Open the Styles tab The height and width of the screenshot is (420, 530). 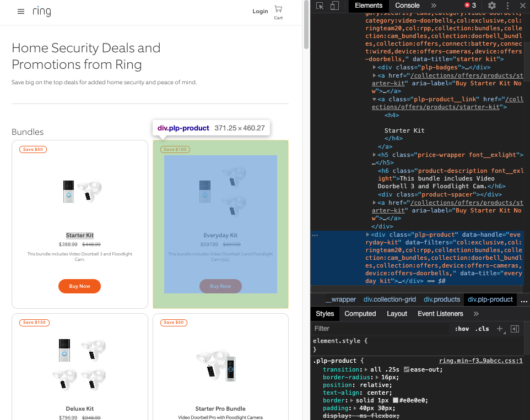[325, 314]
